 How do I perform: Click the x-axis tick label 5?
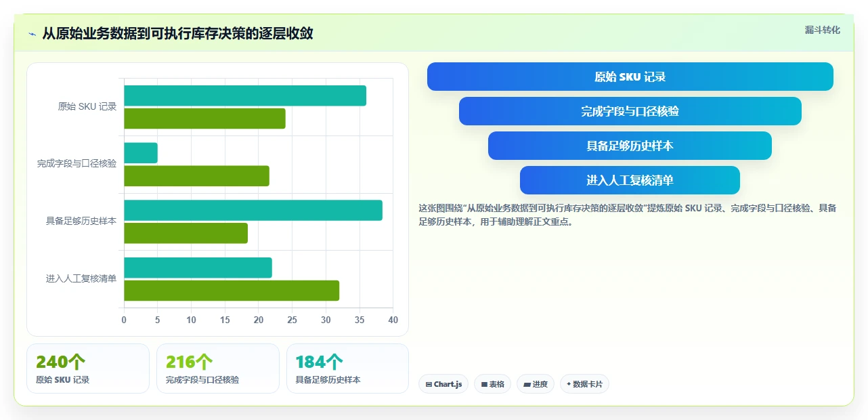coord(158,320)
